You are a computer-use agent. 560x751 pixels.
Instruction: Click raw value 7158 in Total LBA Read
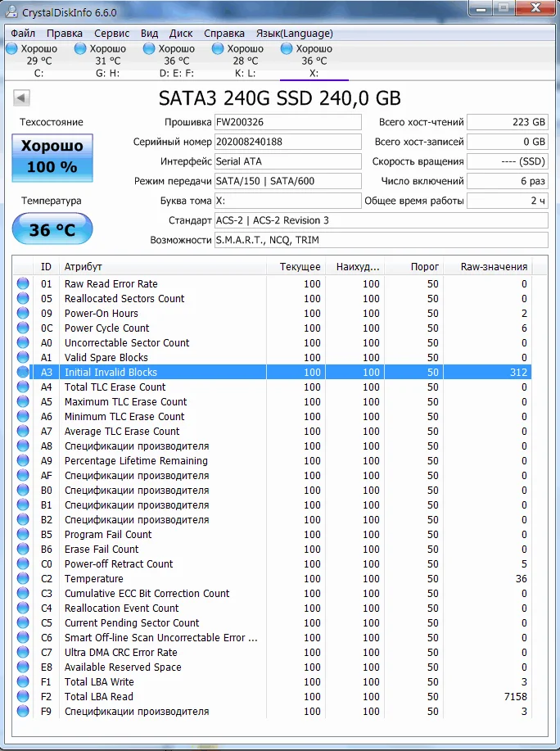pos(516,696)
